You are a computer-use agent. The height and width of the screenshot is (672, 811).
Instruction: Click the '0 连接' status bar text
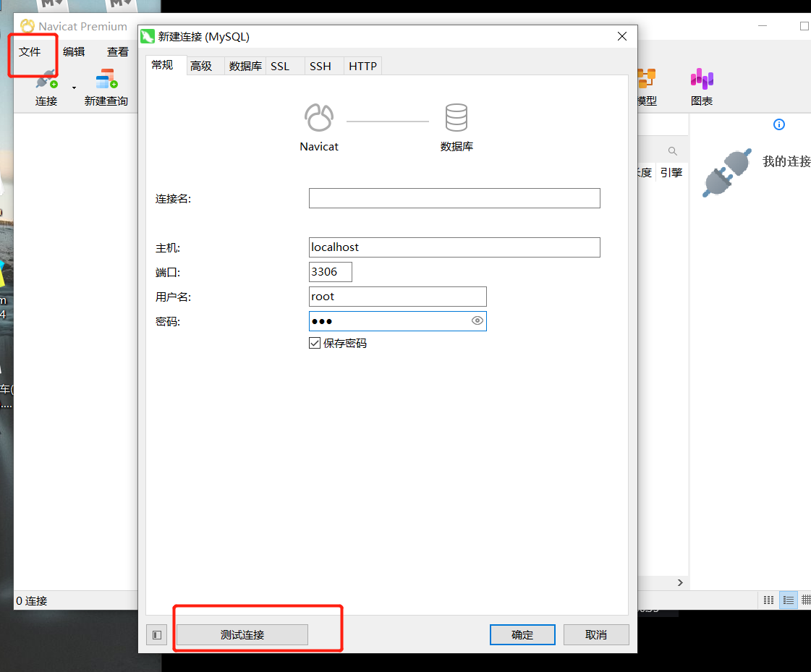(32, 600)
